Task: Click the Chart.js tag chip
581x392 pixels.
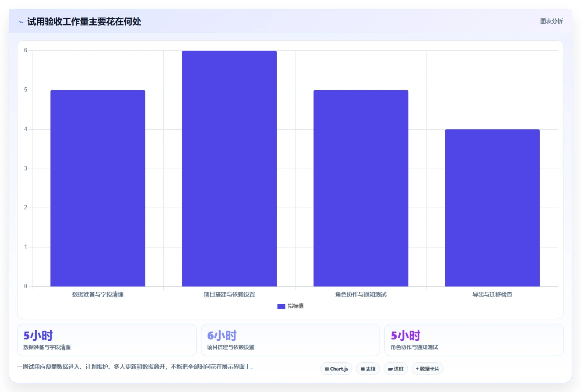Action: (336, 369)
